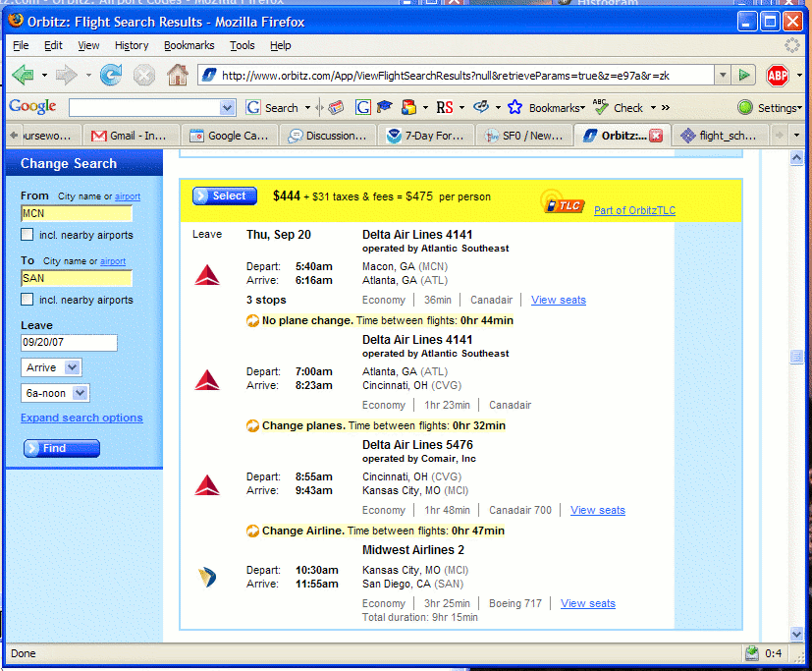Image resolution: width=812 pixels, height=671 pixels.
Task: Click the Delta logo beside the Atlanta to Cincinnati leg
Action: pos(207,380)
